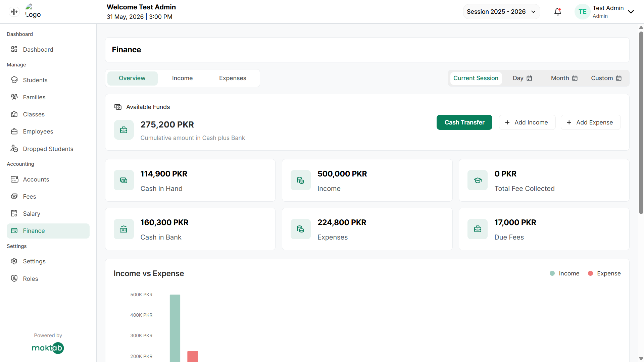
Task: Click the TE user avatar
Action: 583,12
